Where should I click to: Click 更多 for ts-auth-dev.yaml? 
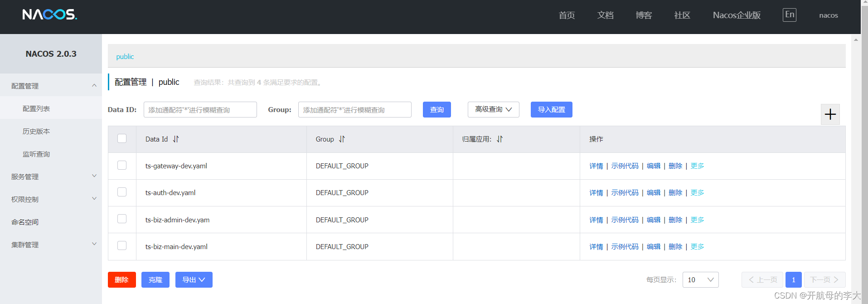pos(697,193)
